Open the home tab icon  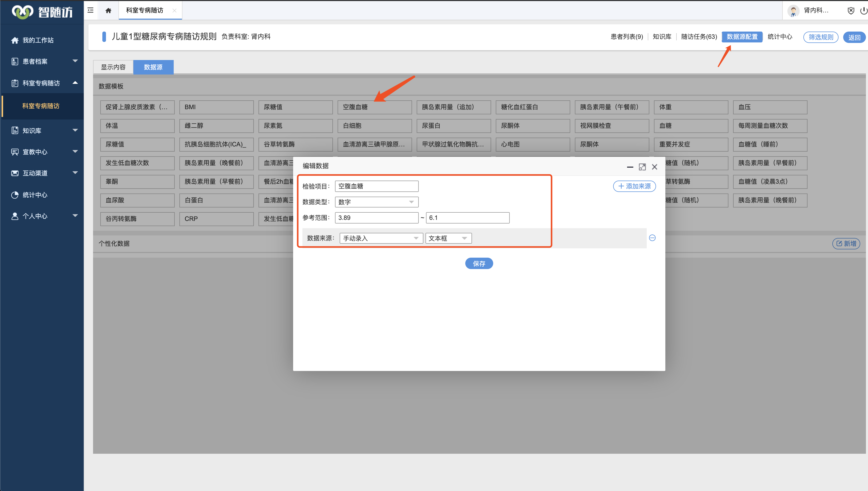pyautogui.click(x=108, y=10)
